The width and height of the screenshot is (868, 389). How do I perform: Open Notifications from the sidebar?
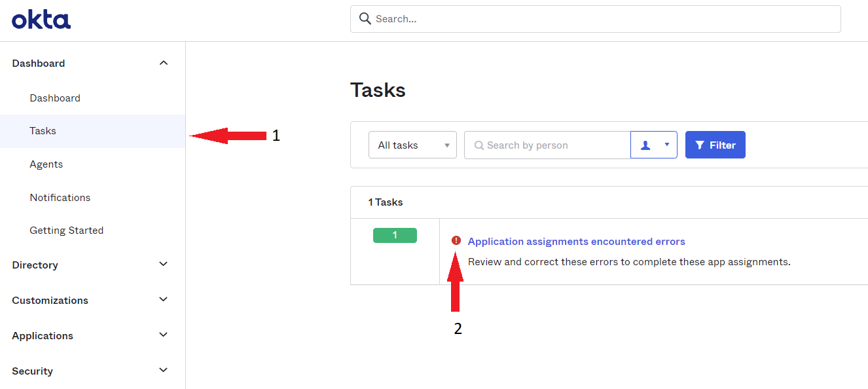pyautogui.click(x=60, y=197)
